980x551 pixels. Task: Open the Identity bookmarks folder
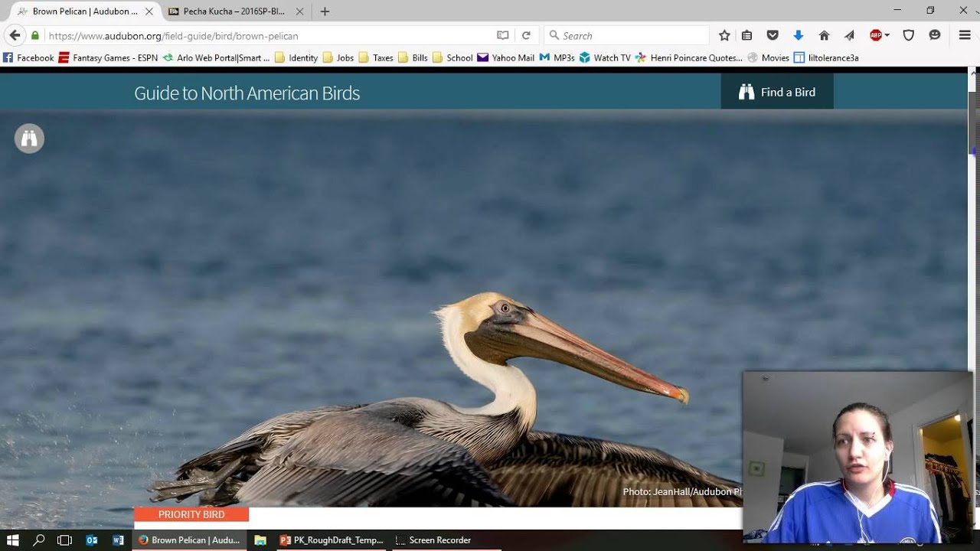pos(296,57)
